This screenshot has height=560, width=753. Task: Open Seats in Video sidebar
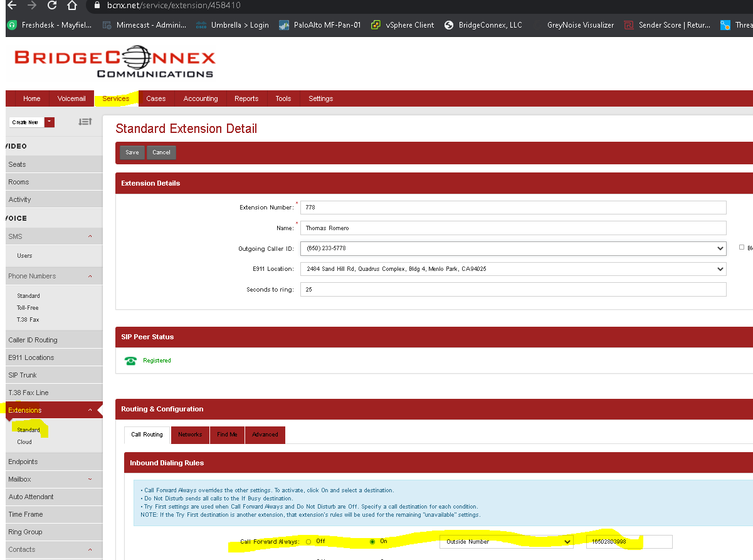[53, 164]
